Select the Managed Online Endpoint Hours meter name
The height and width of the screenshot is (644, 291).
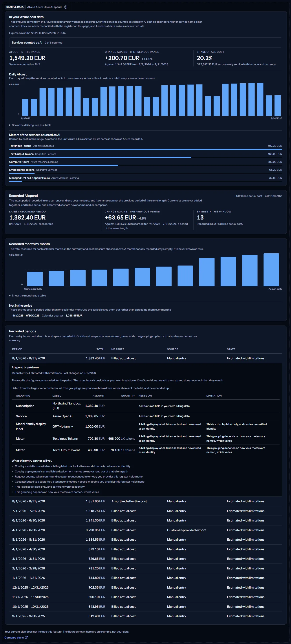tap(29, 178)
